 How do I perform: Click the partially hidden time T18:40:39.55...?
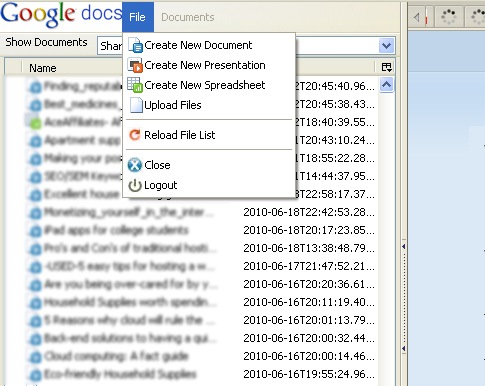pos(335,122)
